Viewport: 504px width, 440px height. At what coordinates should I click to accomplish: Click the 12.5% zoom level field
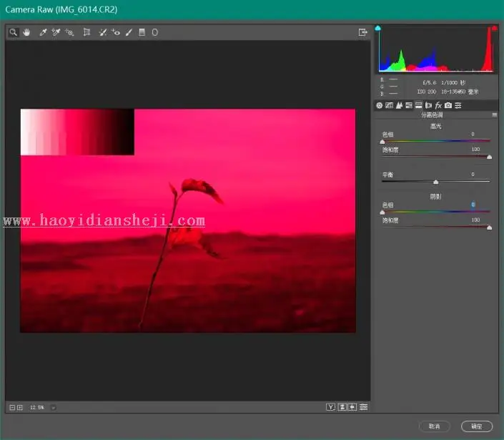point(37,408)
